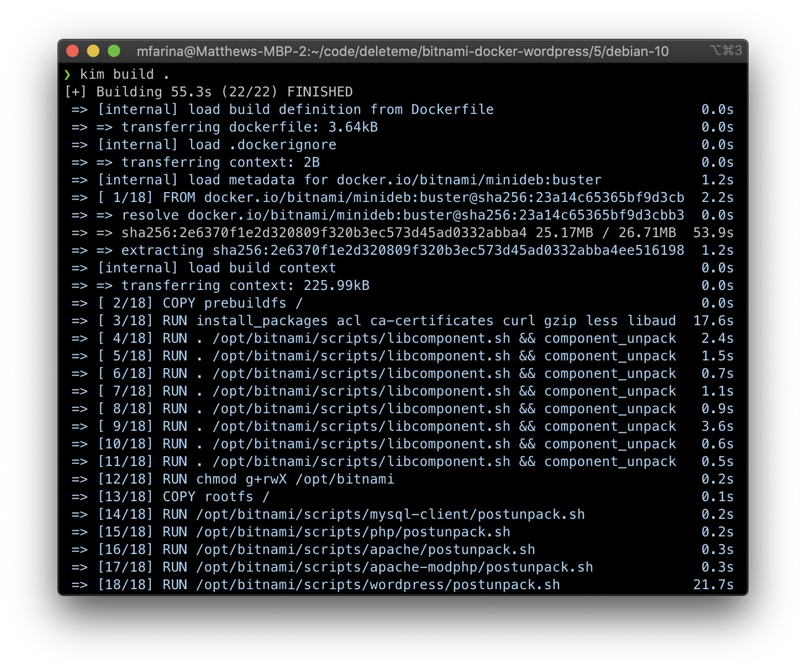Click the red close window button

pos(73,51)
